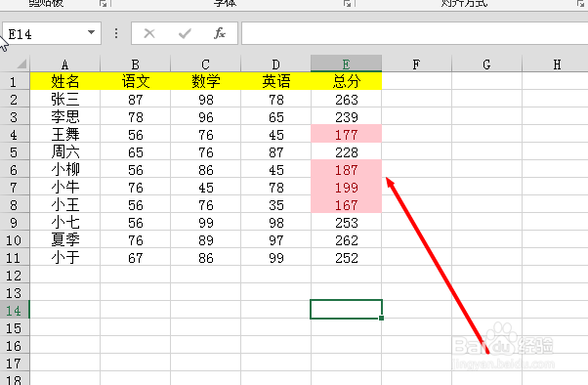Open the clipboard group dialog launcher

click(104, 3)
